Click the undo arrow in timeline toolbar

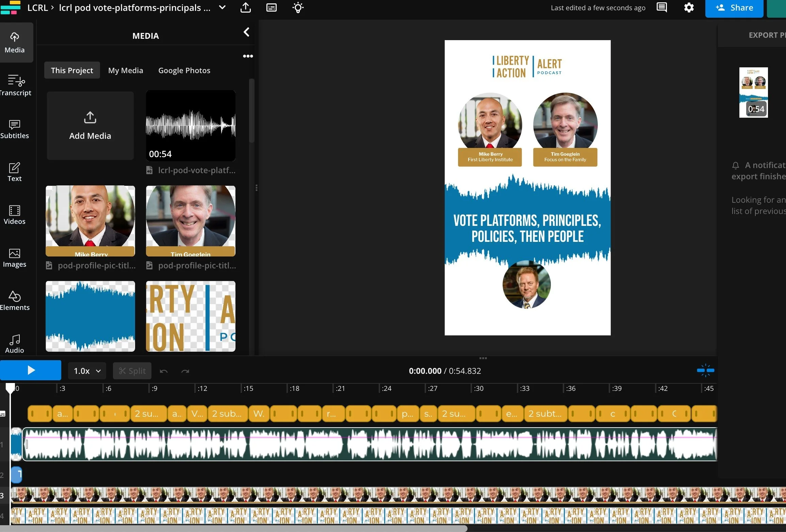[x=164, y=371]
